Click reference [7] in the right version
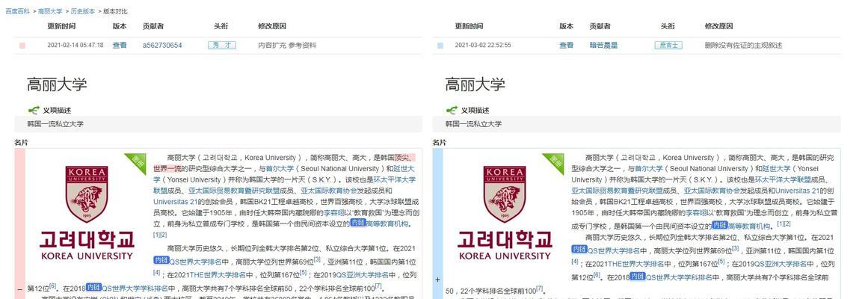 tap(539, 289)
